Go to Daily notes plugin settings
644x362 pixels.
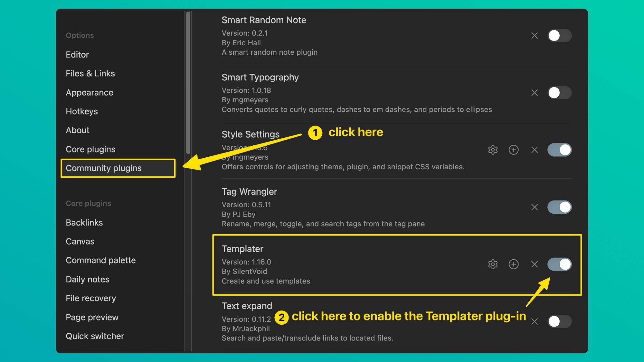click(x=88, y=279)
